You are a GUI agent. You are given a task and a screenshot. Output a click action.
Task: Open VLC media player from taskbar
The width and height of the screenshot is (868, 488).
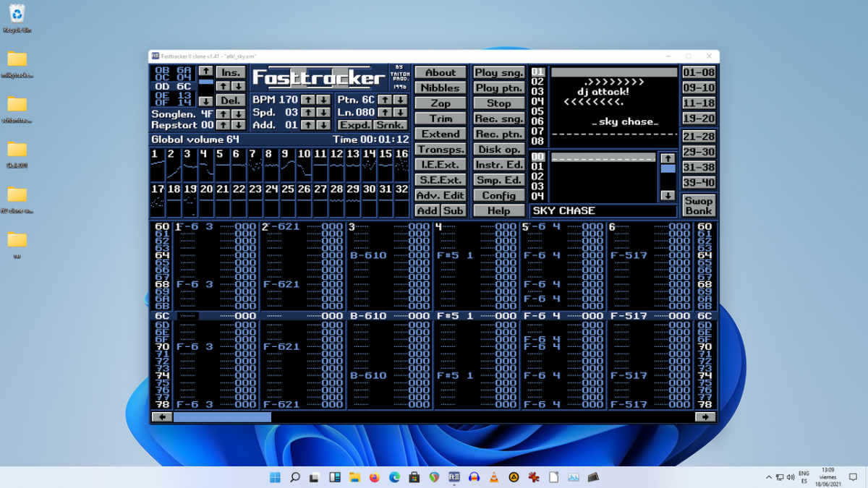[x=495, y=477]
